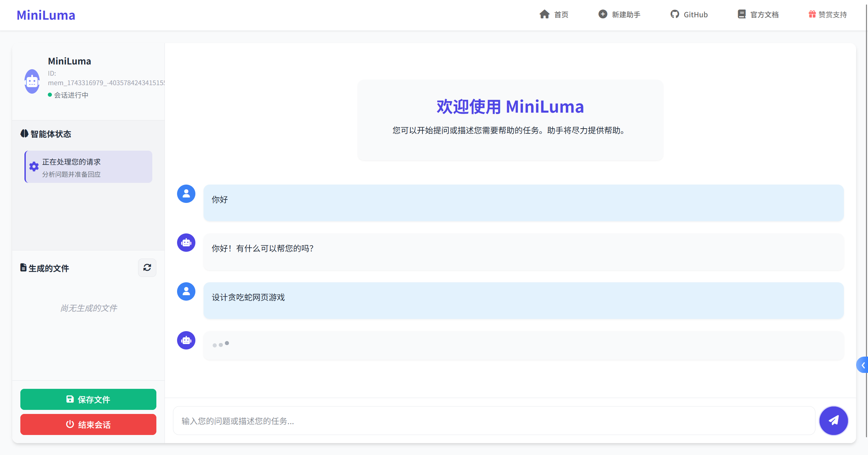Click the MiniLuma logo in header

[x=46, y=15]
